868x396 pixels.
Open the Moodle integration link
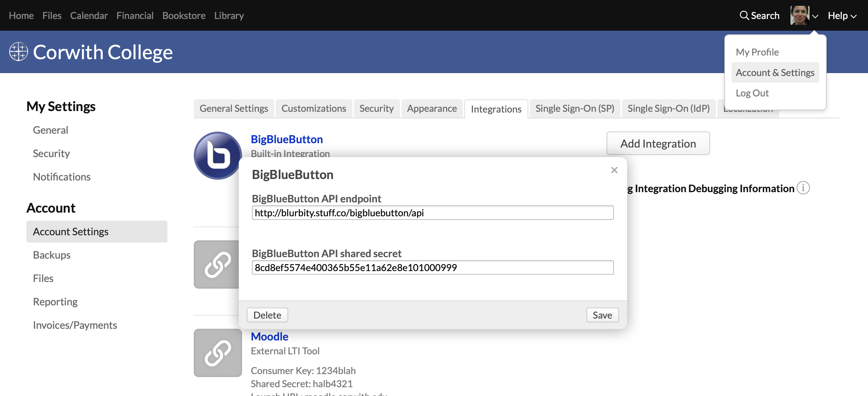click(x=269, y=336)
